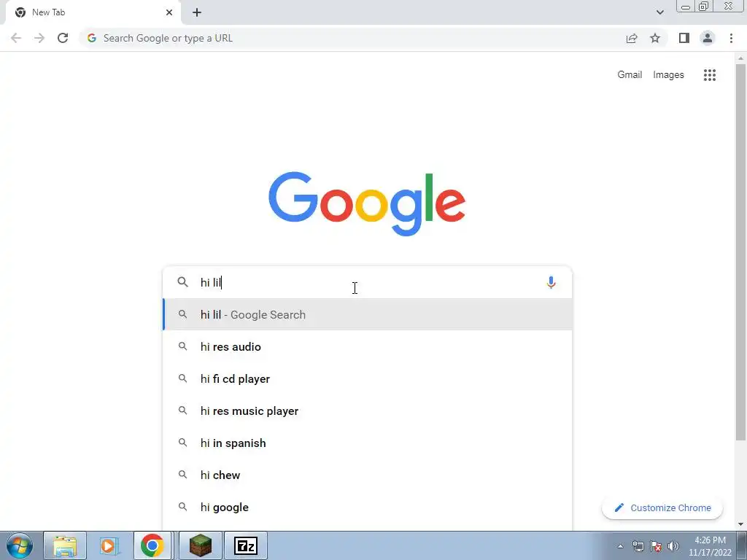Open the Windows Start menu

tap(19, 545)
